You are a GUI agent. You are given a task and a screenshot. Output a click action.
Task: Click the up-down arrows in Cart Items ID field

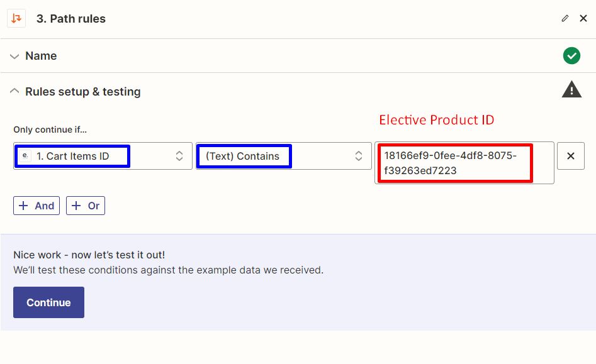point(179,156)
